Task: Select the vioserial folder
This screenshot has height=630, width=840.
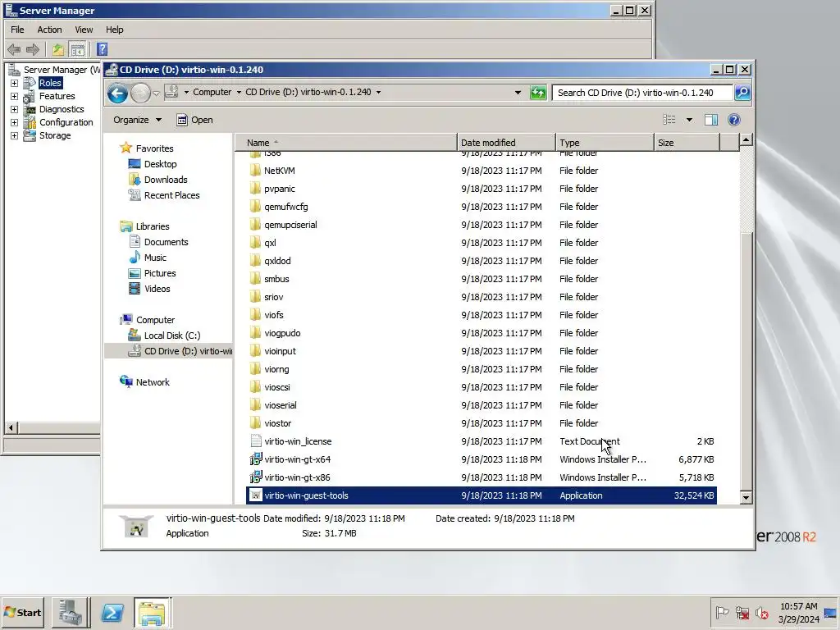Action: (281, 405)
